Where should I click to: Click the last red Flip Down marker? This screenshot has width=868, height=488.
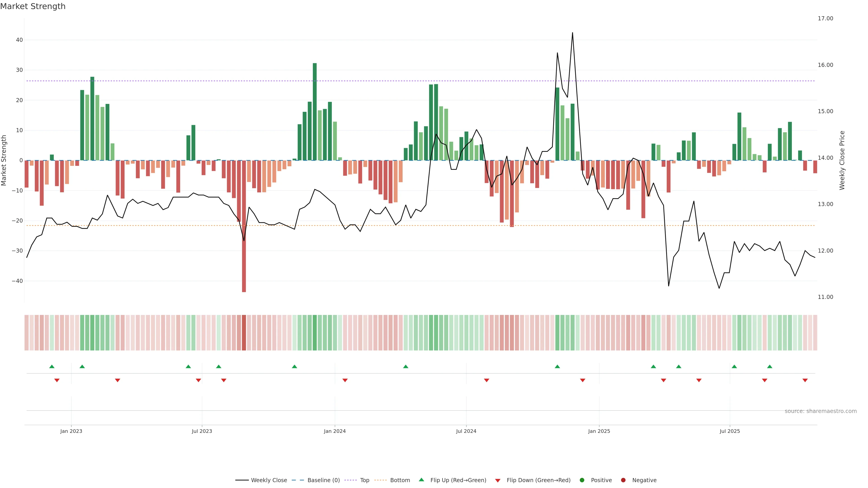click(x=805, y=380)
